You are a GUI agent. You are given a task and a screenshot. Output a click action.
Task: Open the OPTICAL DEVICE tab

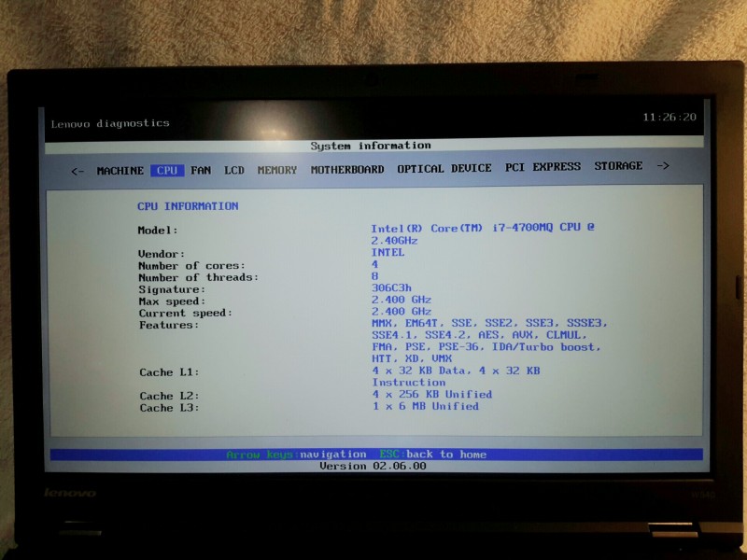(x=444, y=168)
